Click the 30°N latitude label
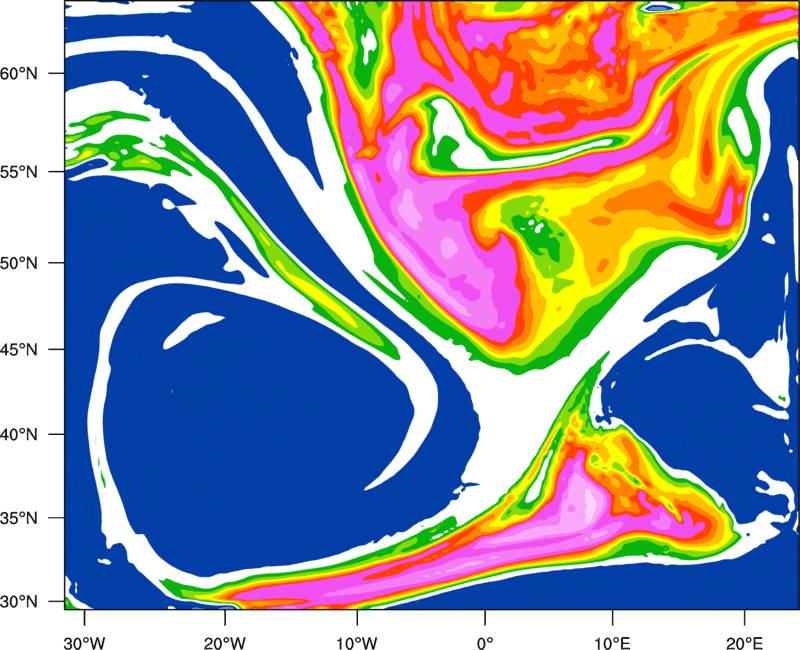The width and height of the screenshot is (800, 650). (19, 602)
